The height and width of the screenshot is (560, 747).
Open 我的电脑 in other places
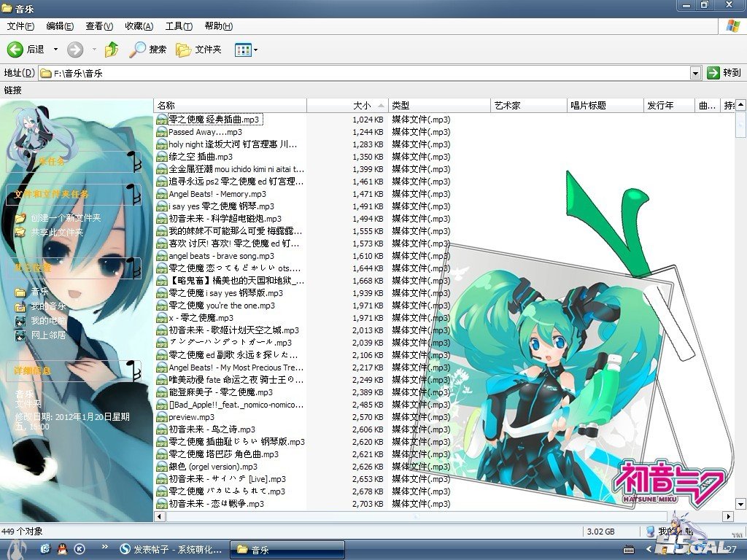point(48,321)
